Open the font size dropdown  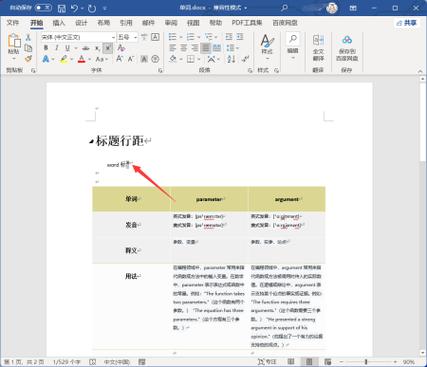(x=135, y=37)
